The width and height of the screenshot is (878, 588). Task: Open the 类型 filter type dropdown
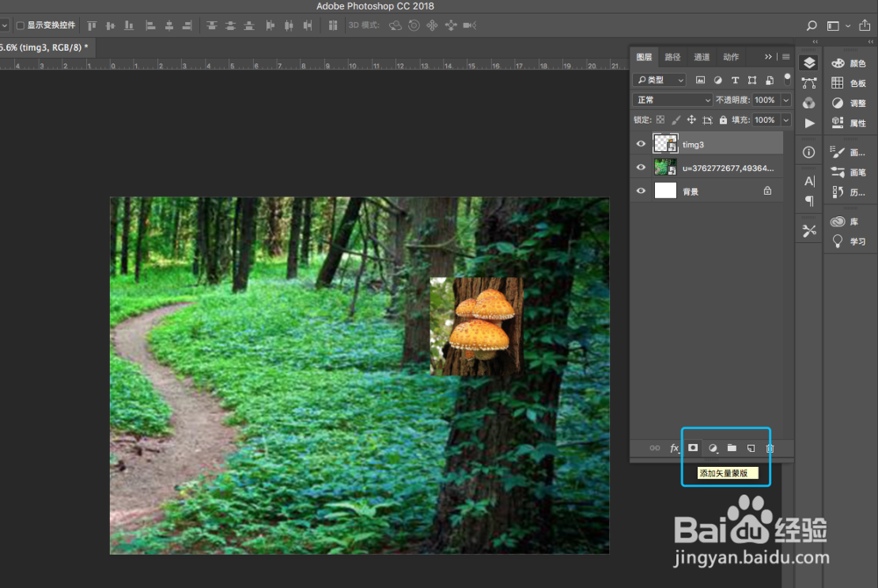click(659, 80)
